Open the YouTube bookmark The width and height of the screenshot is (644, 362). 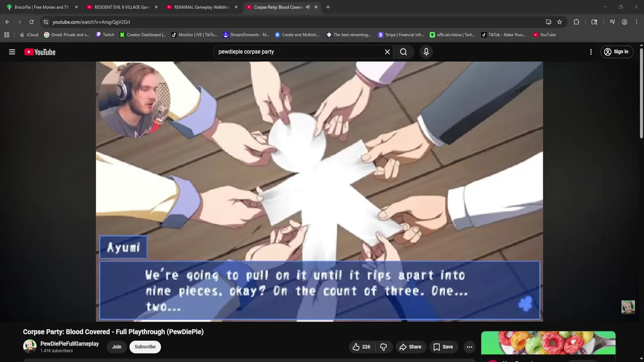544,35
